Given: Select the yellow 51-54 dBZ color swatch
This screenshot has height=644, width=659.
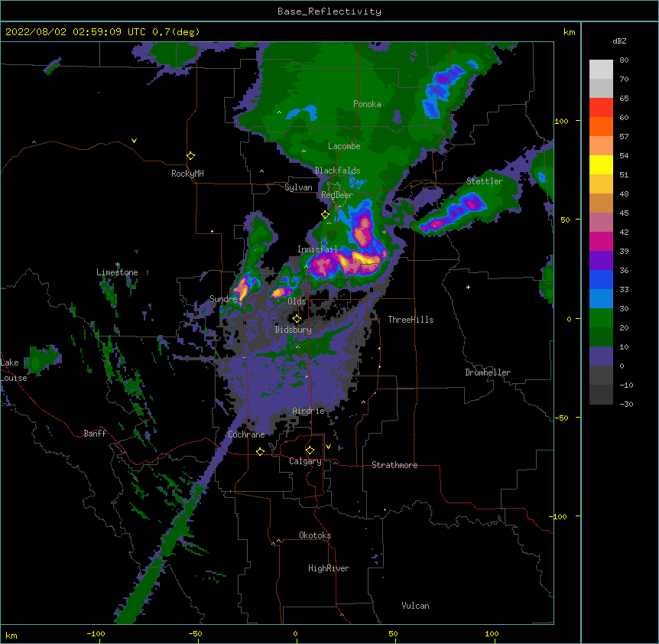Looking at the screenshot, I should (601, 164).
